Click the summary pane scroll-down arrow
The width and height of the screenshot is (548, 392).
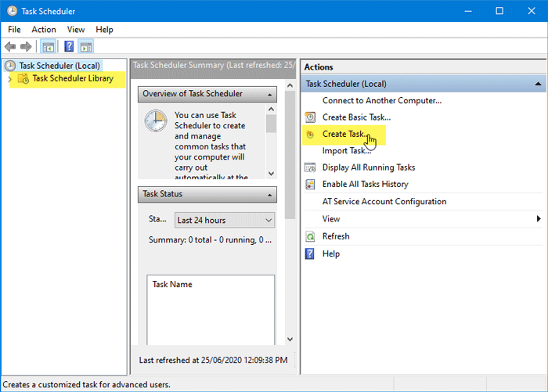(x=290, y=340)
